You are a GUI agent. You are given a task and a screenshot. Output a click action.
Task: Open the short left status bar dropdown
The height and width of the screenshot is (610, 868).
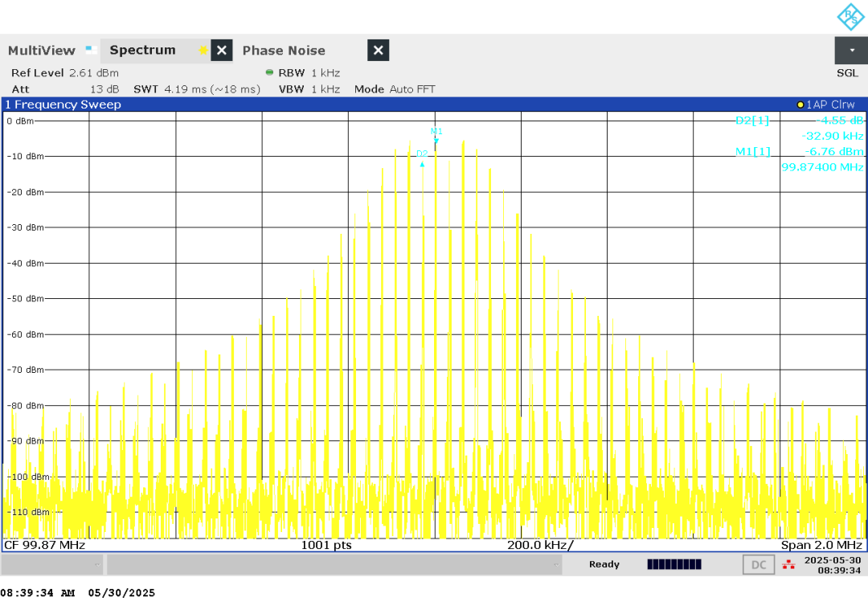click(x=52, y=565)
